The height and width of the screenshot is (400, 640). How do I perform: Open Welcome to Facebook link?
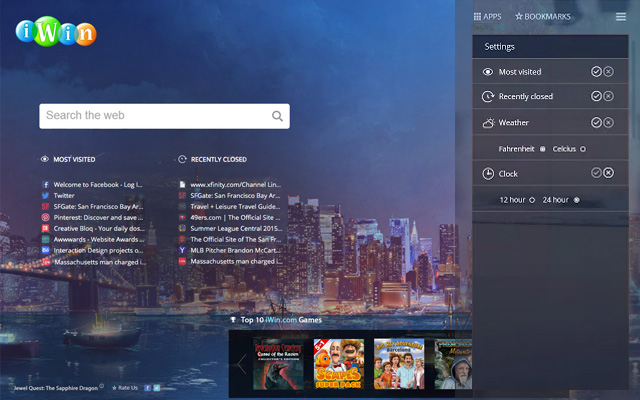(x=98, y=184)
